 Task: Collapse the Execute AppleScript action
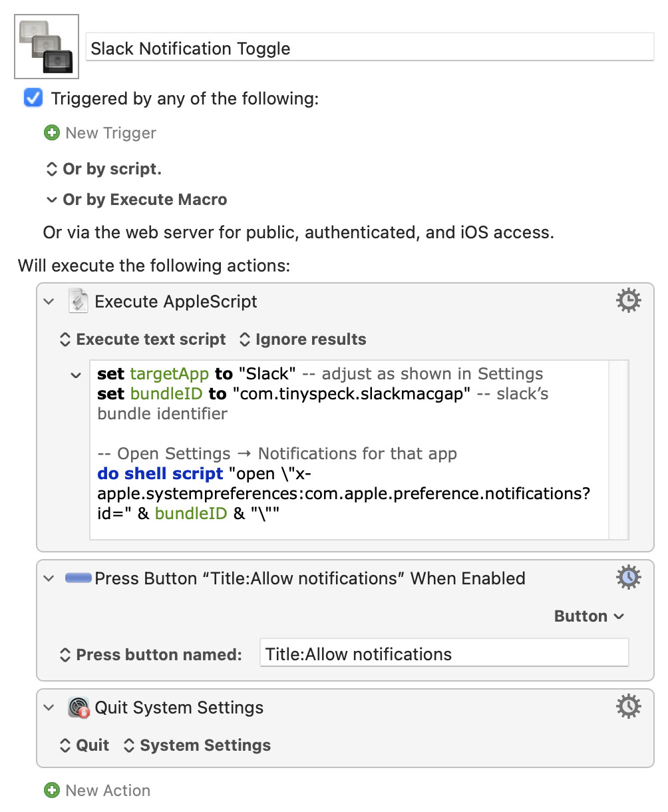click(x=49, y=302)
